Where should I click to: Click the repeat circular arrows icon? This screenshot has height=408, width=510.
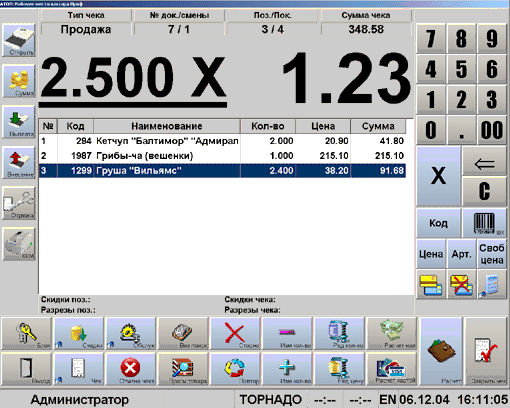[235, 369]
